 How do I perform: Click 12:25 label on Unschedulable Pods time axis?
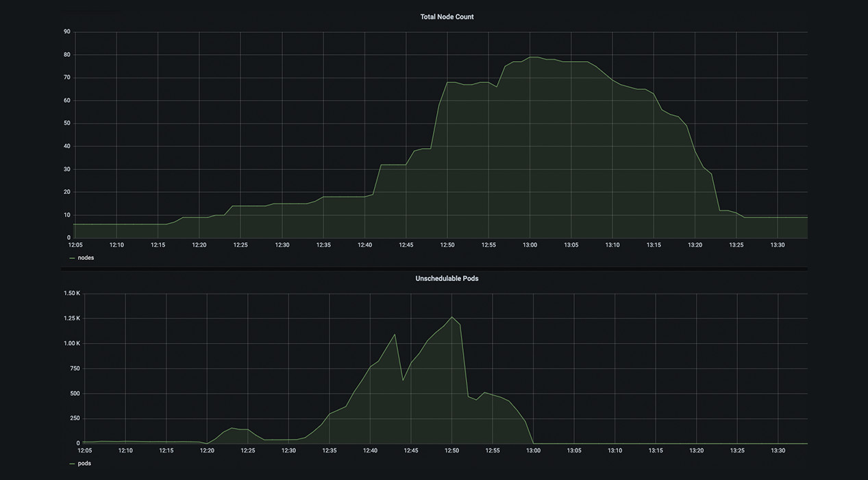pos(248,451)
